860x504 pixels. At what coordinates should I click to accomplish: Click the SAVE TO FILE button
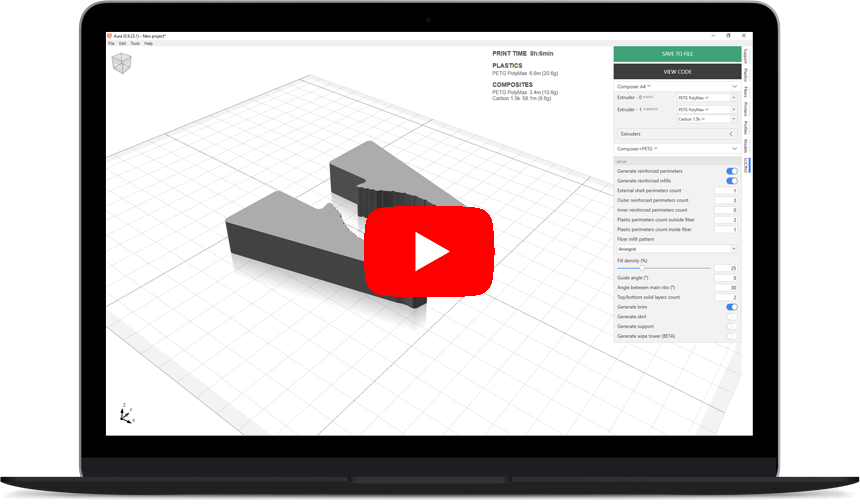[677, 54]
